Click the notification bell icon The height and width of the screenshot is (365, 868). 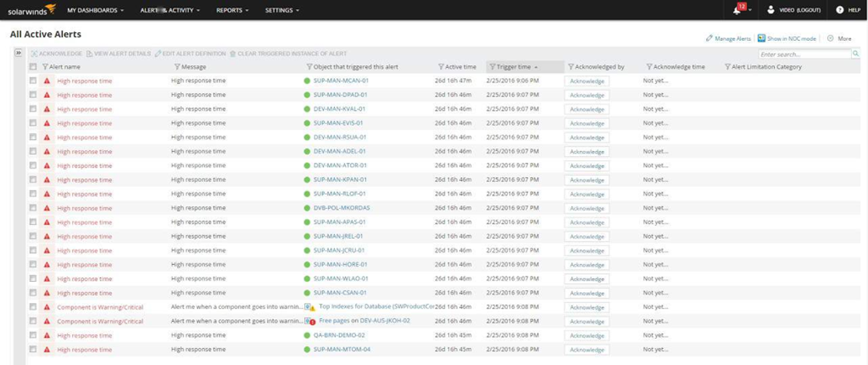click(x=738, y=10)
